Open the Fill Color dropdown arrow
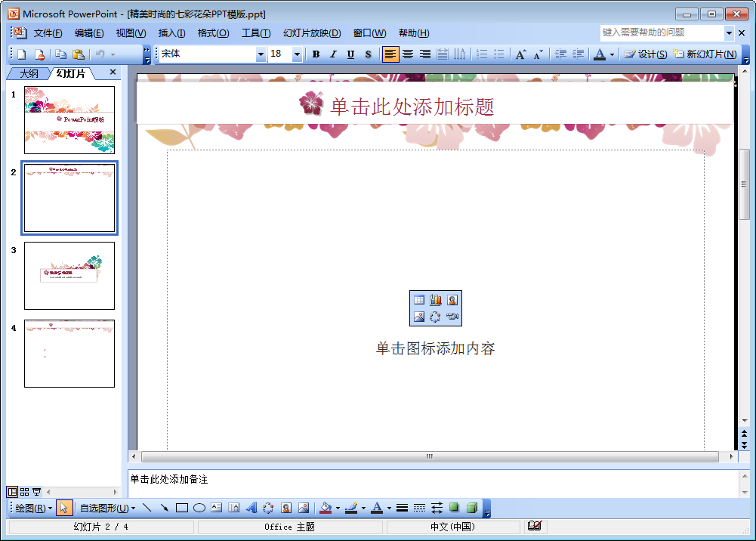Image resolution: width=756 pixels, height=541 pixels. point(338,509)
